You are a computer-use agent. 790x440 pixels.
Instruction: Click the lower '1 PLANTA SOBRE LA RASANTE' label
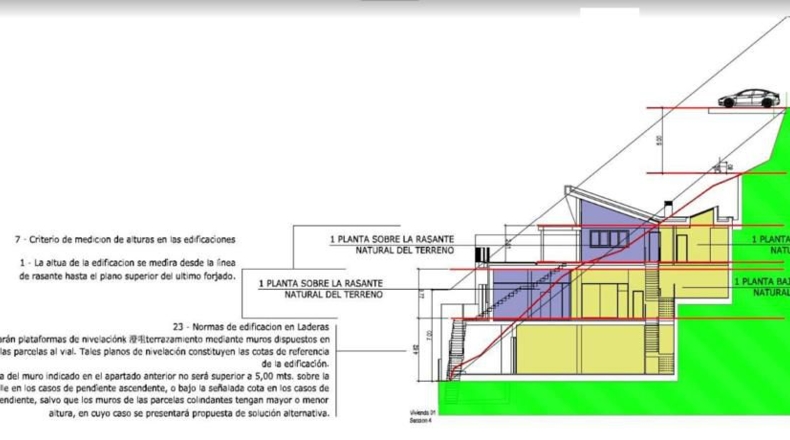click(x=320, y=283)
